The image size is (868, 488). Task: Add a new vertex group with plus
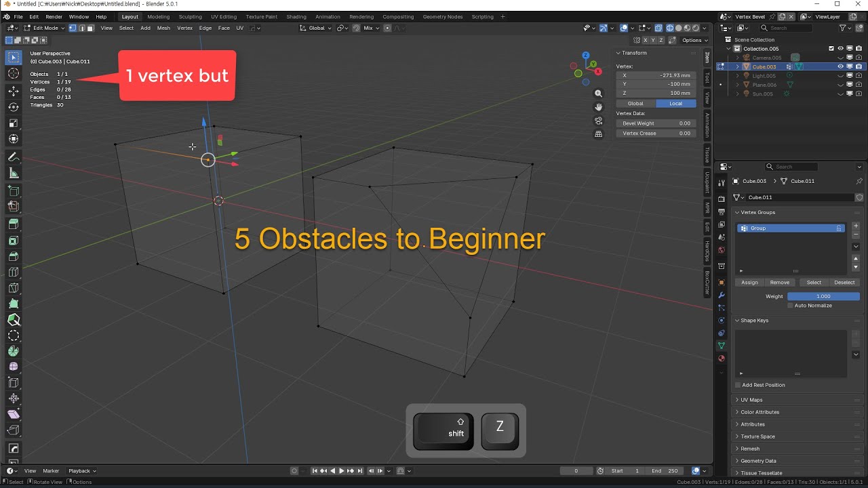pos(856,226)
